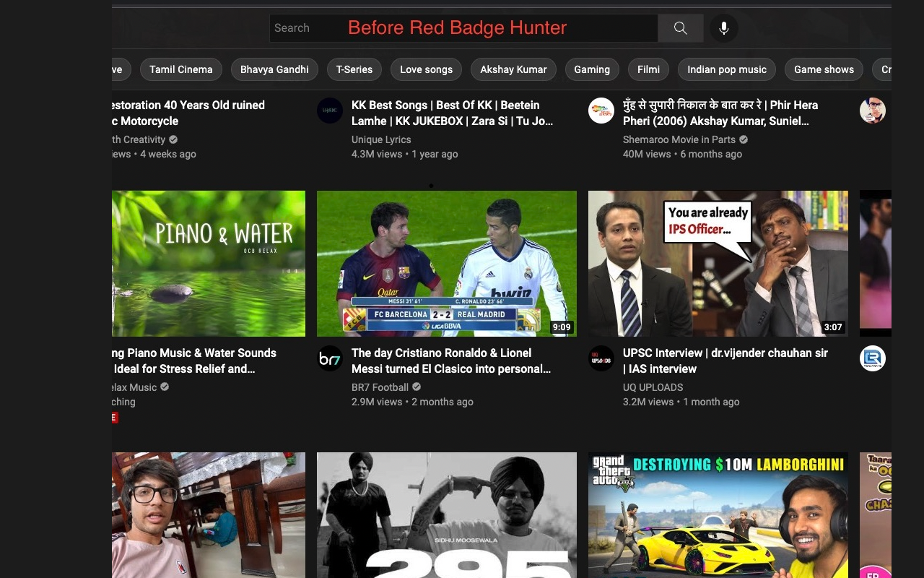Open the Phir Hera Pheri Akshay Kumar video title

[720, 113]
